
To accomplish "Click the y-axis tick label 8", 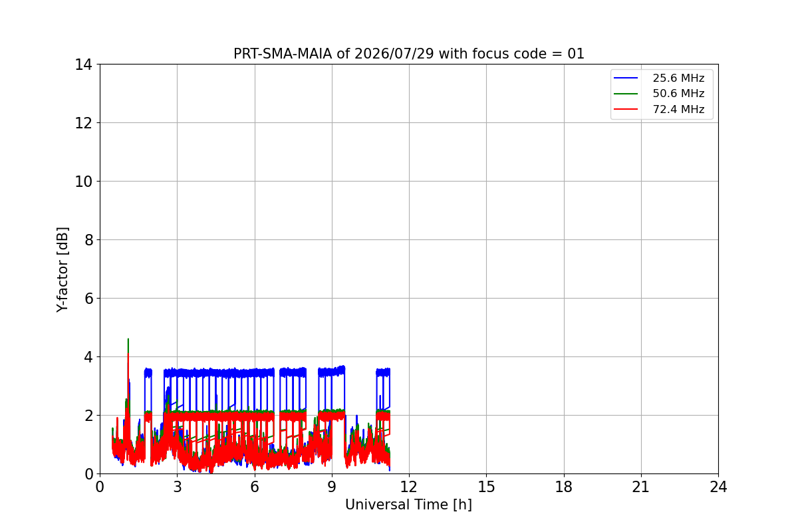I will pos(88,240).
